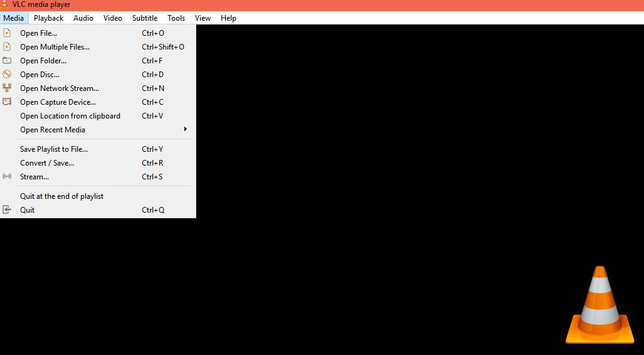Image resolution: width=644 pixels, height=355 pixels.
Task: Click the Open Network Stream icon
Action: point(6,88)
